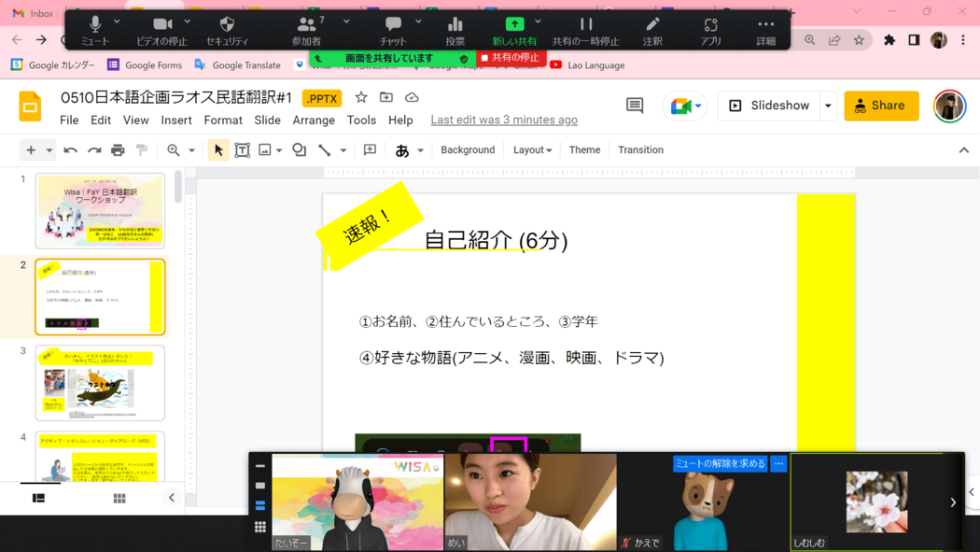Star the presentation title

pyautogui.click(x=361, y=98)
